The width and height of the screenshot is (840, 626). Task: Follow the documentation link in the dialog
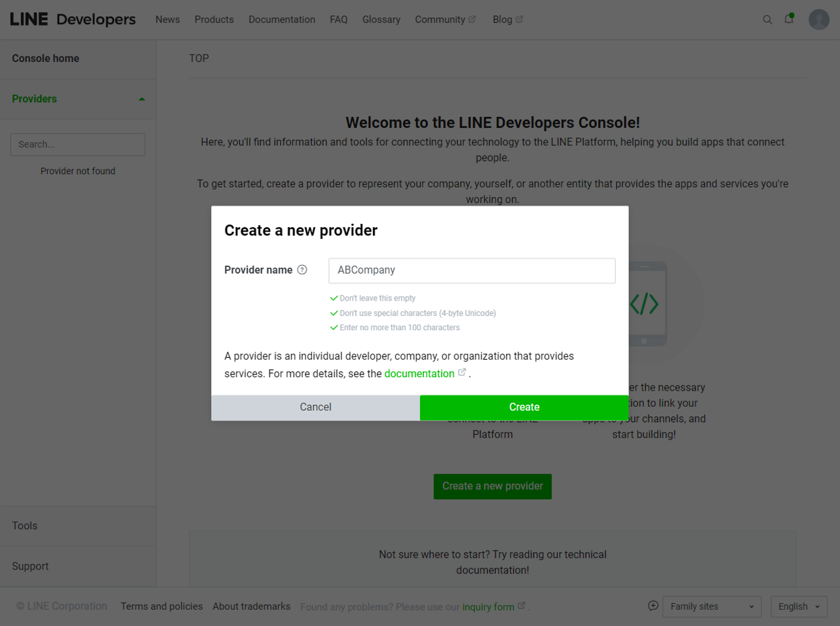419,374
